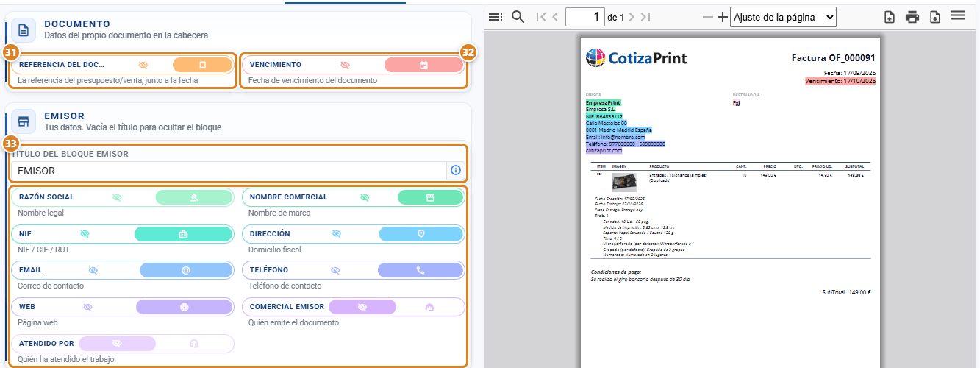The image size is (980, 368).
Task: Open a file in the PDF viewer
Action: pos(890,17)
